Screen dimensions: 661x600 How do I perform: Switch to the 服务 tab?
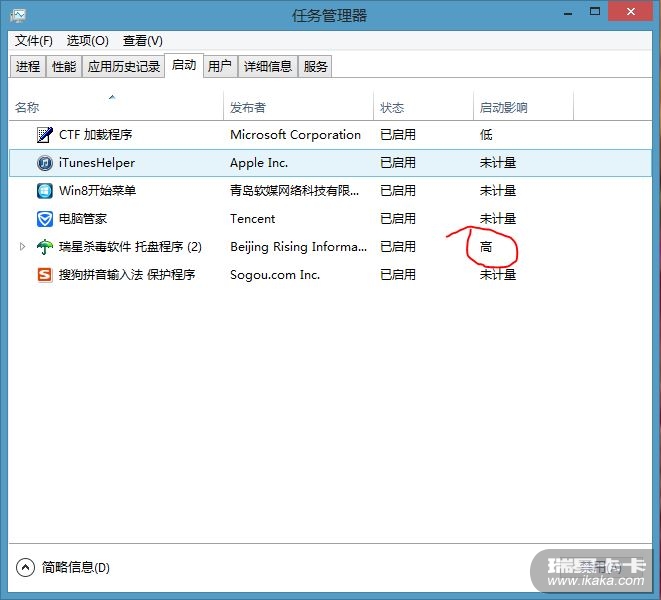[315, 66]
